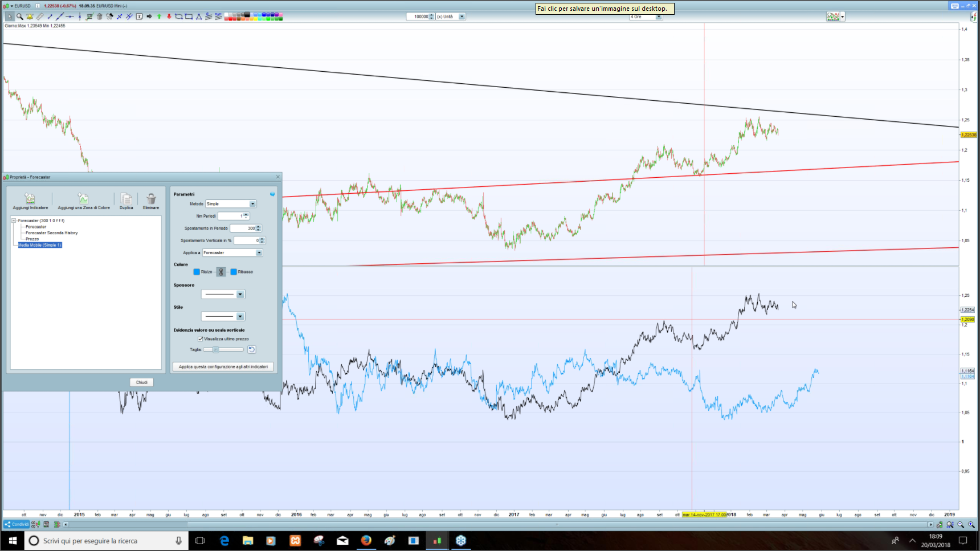Open Firefox from the taskbar

pyautogui.click(x=366, y=541)
